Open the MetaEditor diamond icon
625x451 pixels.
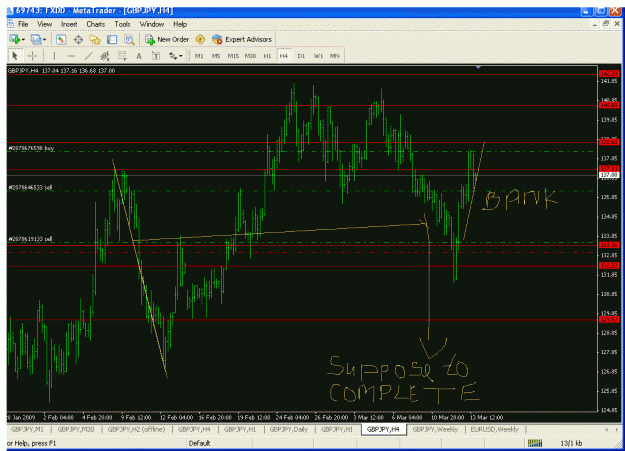pos(200,39)
